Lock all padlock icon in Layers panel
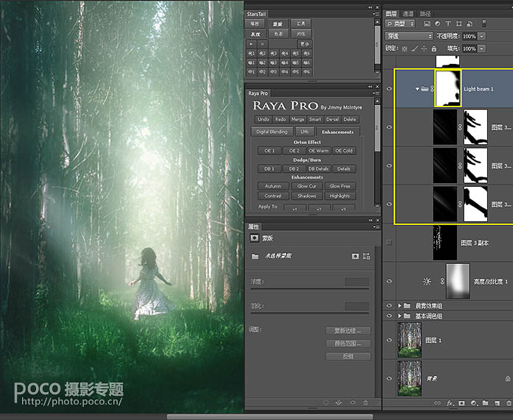This screenshot has width=513, height=420. tap(434, 49)
